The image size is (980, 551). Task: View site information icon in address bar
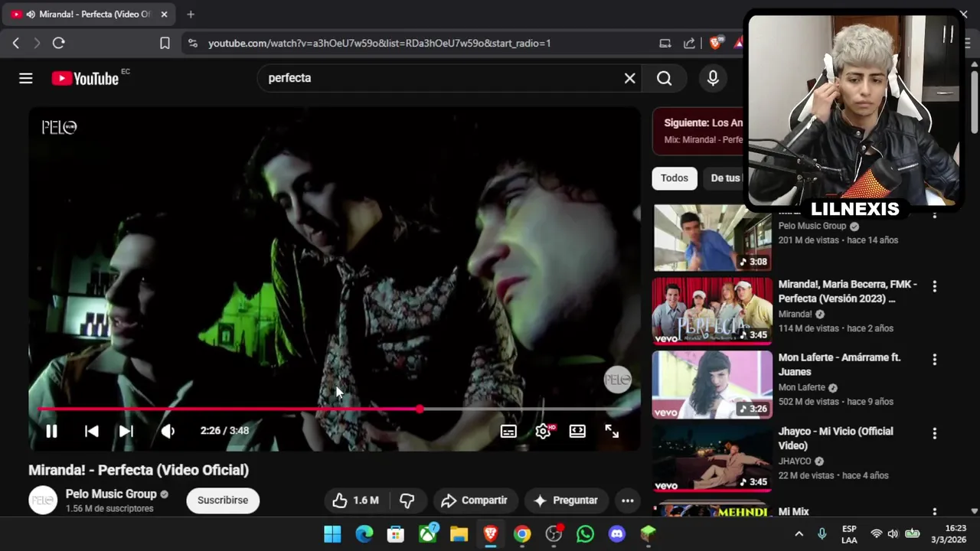point(192,44)
